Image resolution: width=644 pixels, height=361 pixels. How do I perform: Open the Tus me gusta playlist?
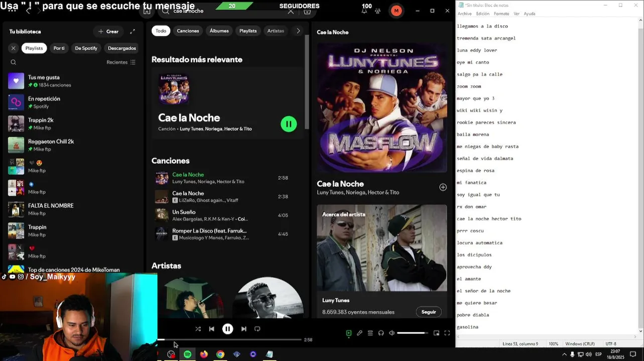[73, 81]
